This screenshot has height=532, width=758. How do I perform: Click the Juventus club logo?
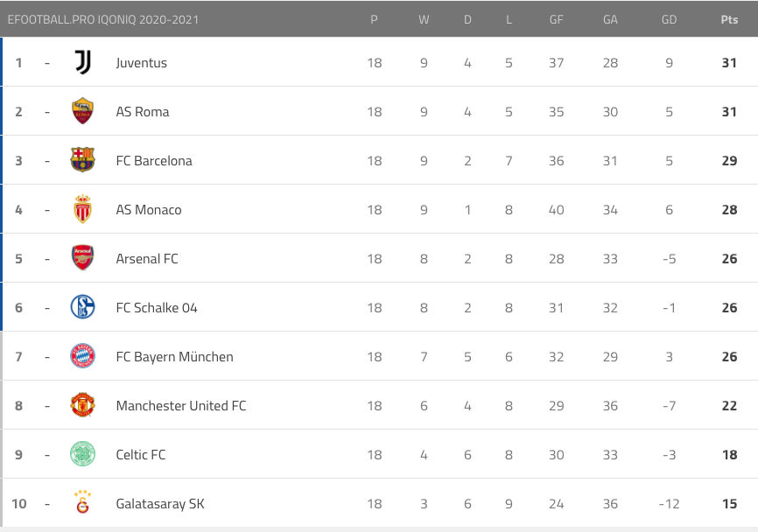click(x=82, y=62)
